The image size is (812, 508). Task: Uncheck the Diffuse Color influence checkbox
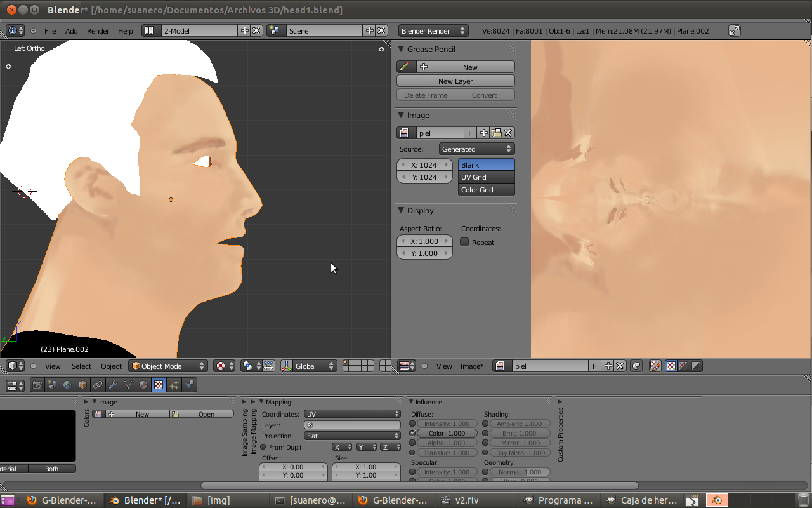pyautogui.click(x=413, y=433)
